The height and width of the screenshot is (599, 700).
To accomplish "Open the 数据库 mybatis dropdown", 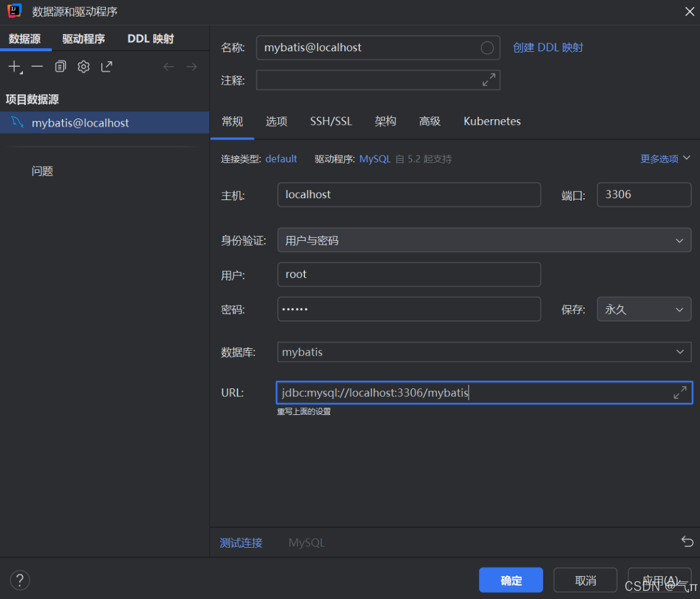I will [x=484, y=352].
